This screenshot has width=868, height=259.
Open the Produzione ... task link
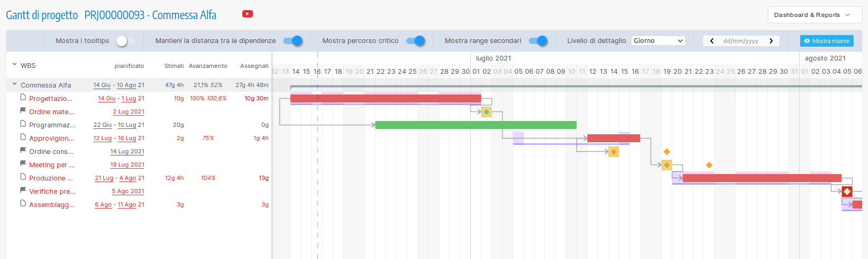tap(51, 178)
